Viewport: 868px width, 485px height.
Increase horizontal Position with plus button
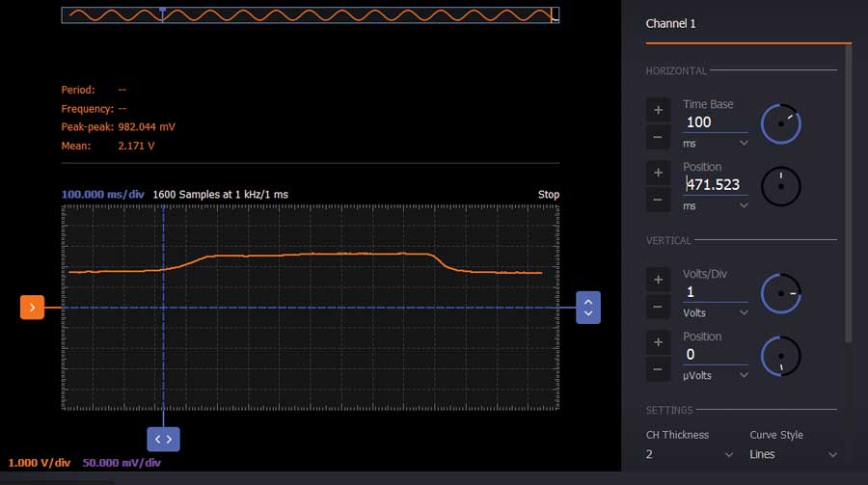tap(658, 173)
